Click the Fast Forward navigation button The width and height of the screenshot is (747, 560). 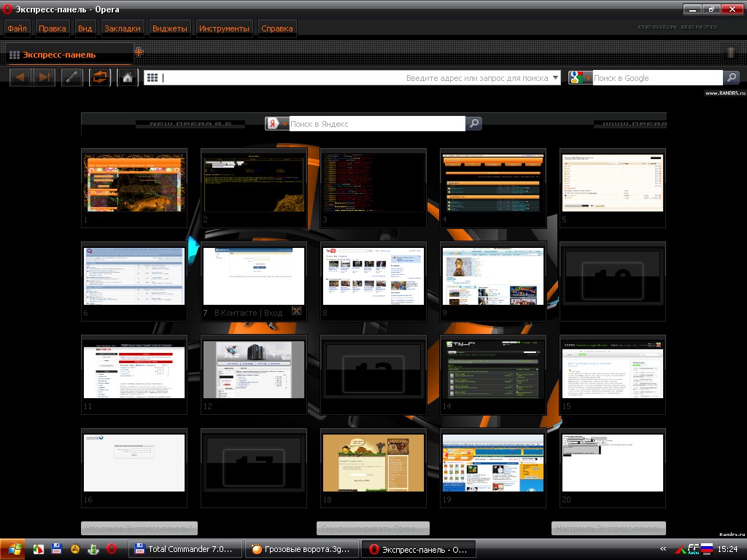coord(44,78)
